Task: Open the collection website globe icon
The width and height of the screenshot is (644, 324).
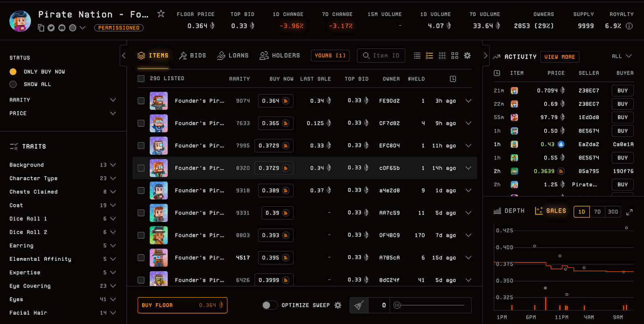Action: pos(72,28)
